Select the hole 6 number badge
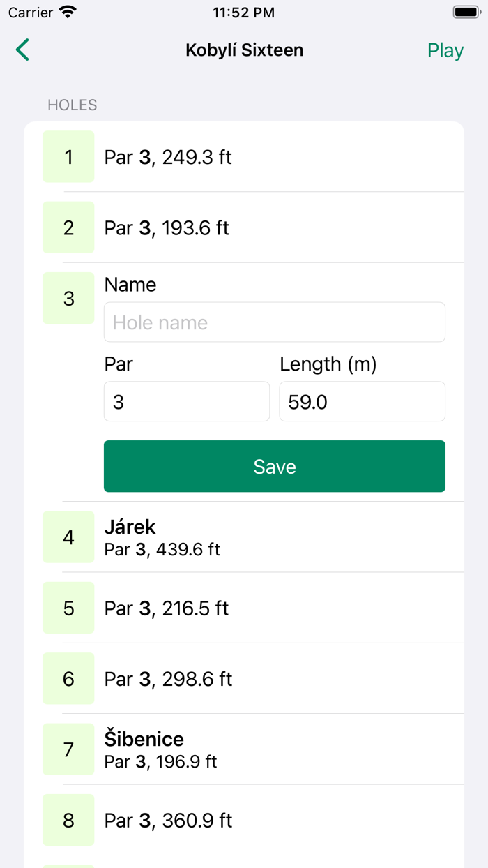 click(68, 678)
